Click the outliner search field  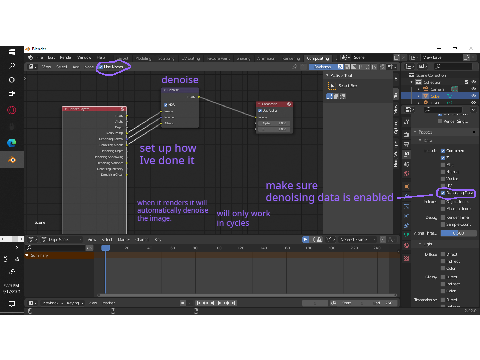coord(454,67)
